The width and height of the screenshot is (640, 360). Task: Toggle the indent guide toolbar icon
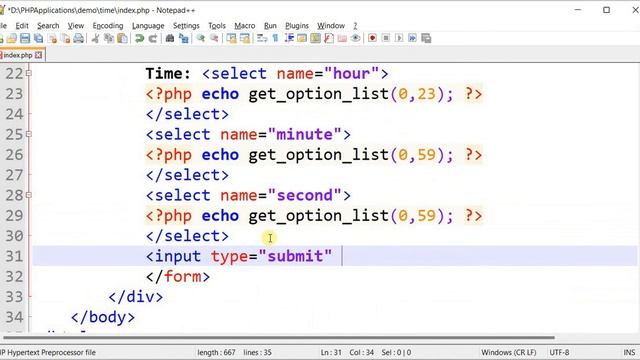tap(289, 38)
